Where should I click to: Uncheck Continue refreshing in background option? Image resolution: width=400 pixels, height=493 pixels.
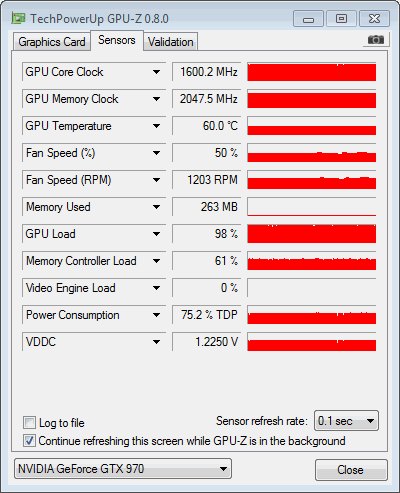click(29, 441)
